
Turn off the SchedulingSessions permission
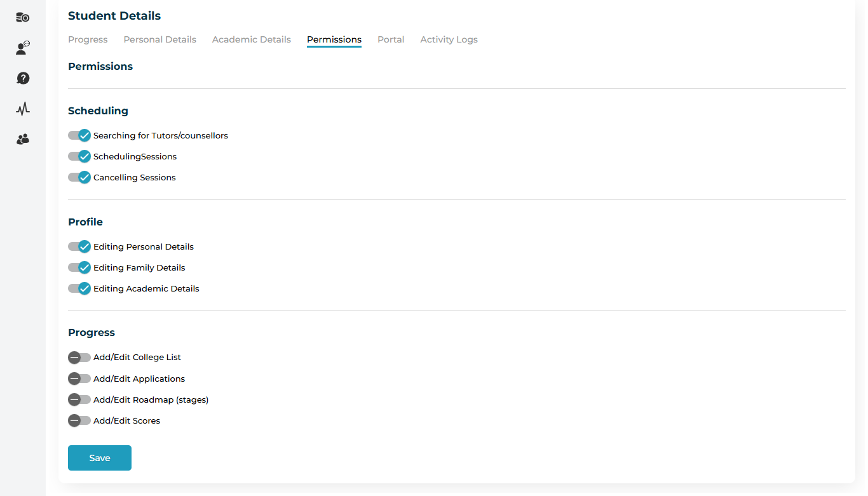79,156
